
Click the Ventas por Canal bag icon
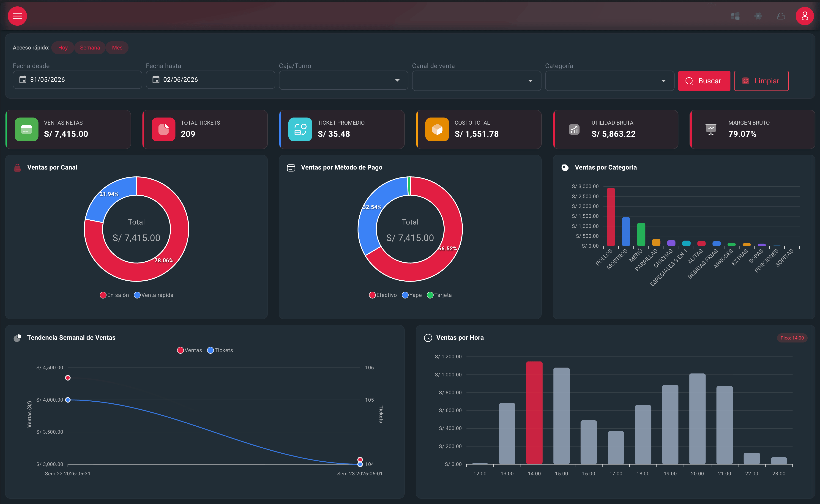pyautogui.click(x=17, y=167)
